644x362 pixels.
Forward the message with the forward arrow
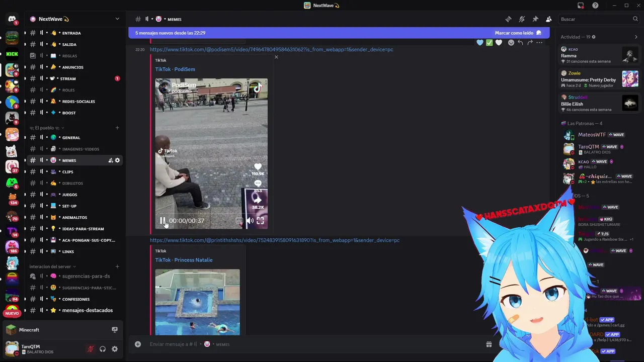(x=530, y=43)
